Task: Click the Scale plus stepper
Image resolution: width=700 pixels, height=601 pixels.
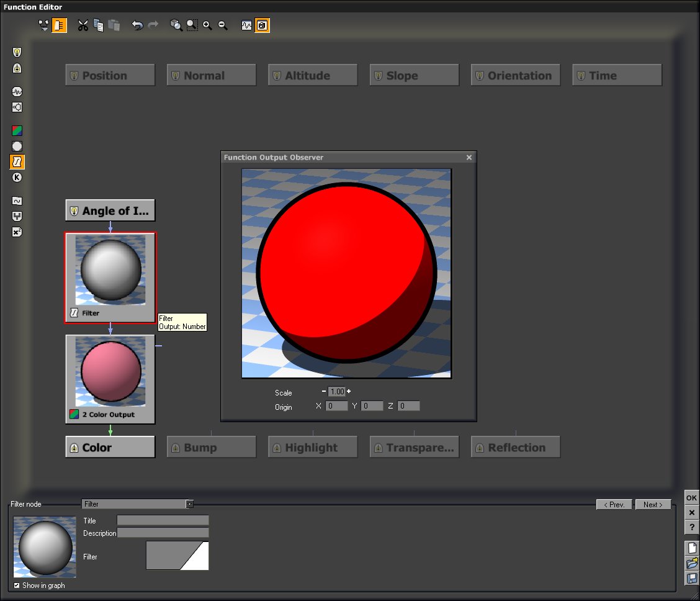Action: tap(349, 391)
